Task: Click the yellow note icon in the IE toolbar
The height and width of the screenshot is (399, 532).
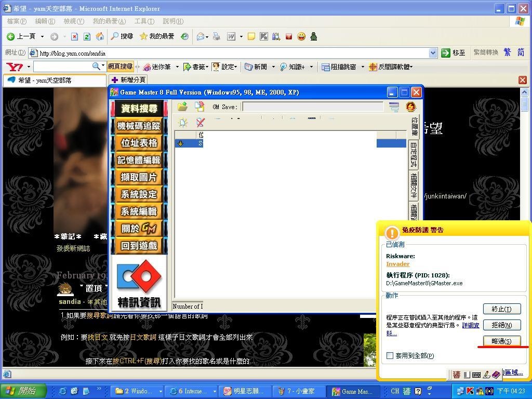Action: click(251, 36)
